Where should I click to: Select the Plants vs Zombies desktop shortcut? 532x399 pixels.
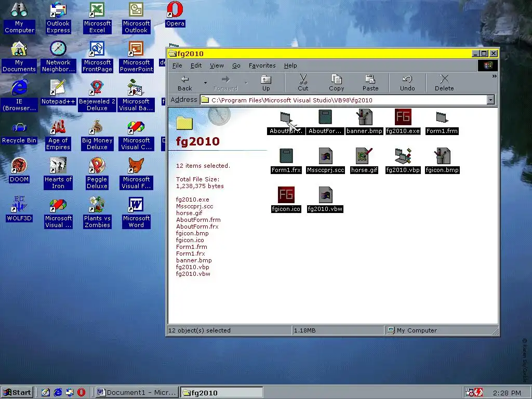point(97,205)
